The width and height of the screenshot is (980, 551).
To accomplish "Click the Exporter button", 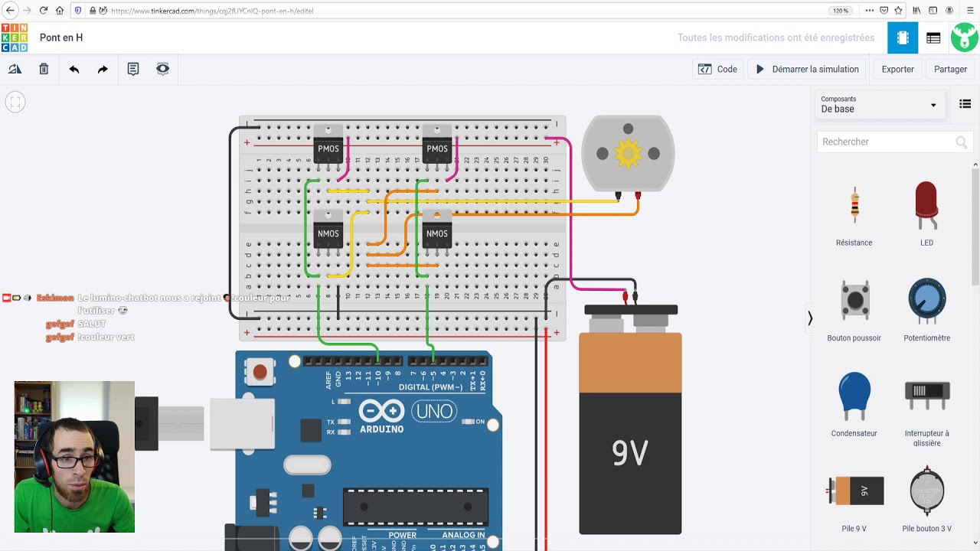I will pos(897,69).
